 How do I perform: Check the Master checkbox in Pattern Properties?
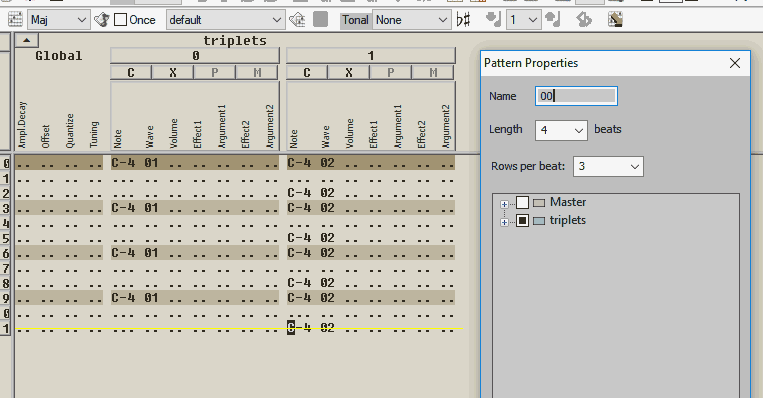[x=522, y=202]
